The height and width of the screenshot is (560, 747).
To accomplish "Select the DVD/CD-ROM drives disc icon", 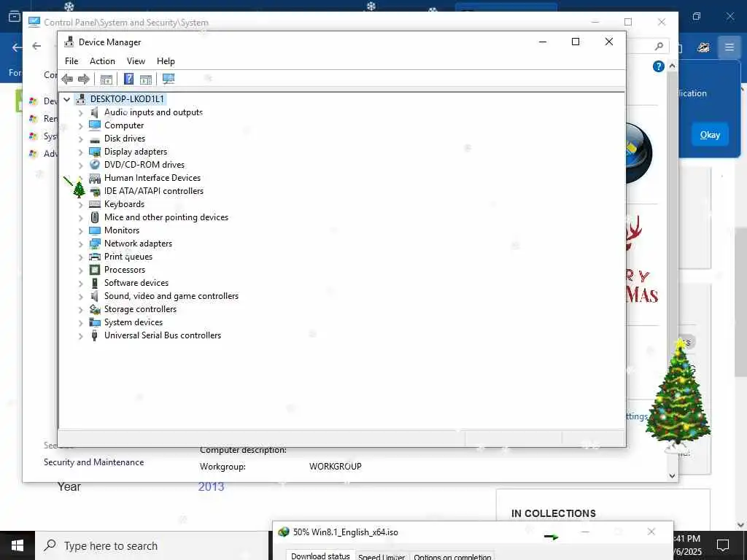I will 95,165.
